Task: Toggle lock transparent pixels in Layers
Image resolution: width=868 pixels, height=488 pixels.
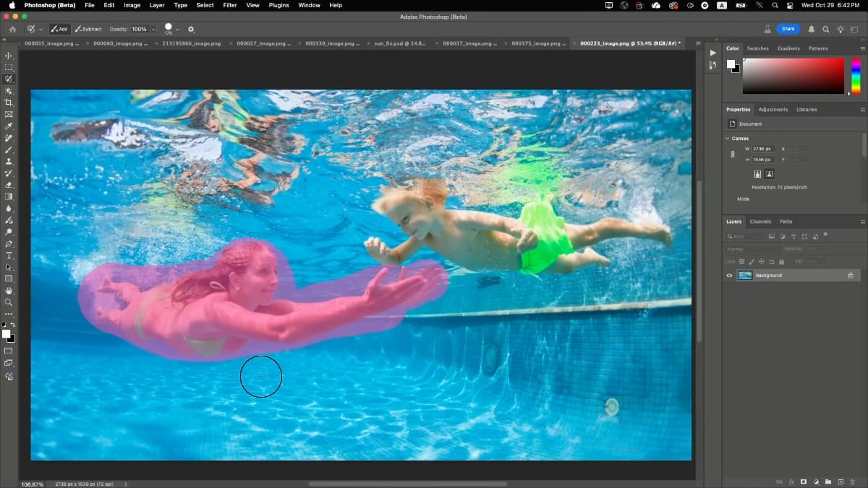Action: click(x=742, y=261)
